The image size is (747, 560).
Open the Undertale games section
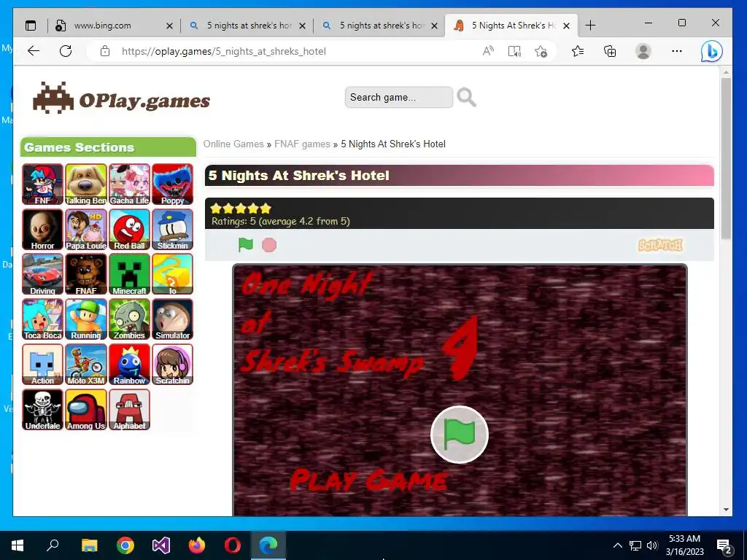[42, 410]
